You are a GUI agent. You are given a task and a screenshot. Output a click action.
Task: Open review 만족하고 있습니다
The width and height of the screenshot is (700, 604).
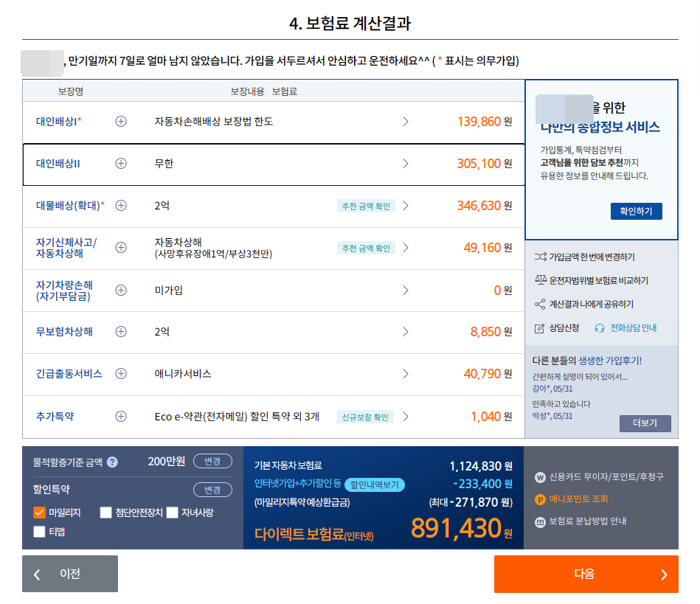click(561, 404)
